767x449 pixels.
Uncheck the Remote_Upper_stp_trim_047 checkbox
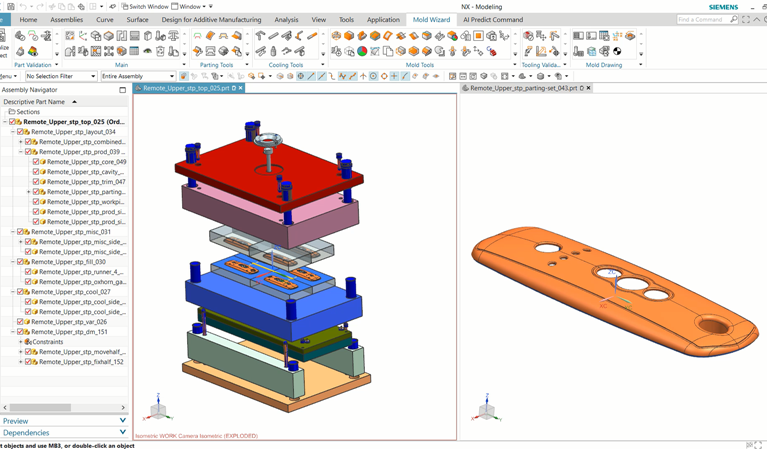(36, 181)
